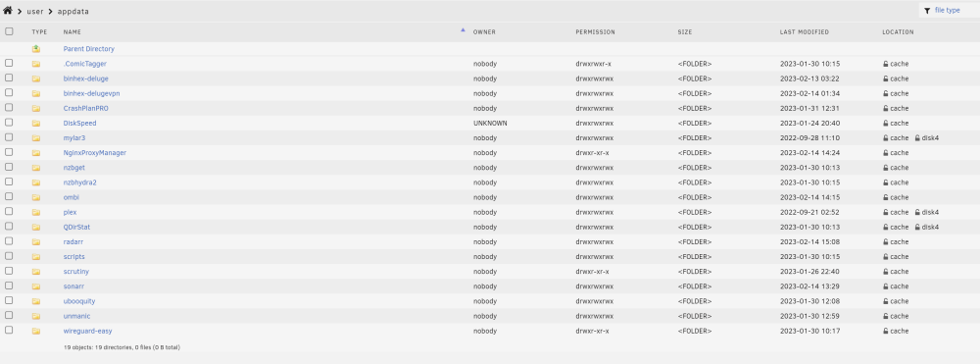Open the binhex-delugevpn folder link
This screenshot has width=980, height=364.
coord(91,94)
